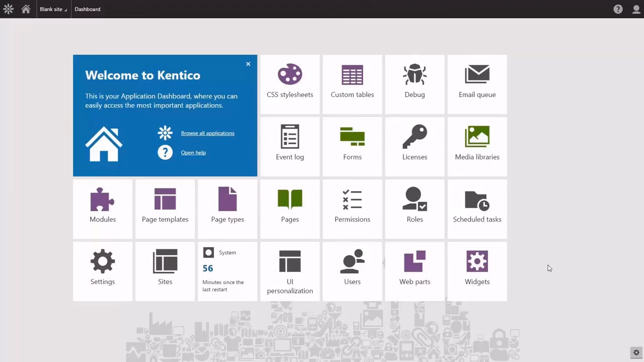The width and height of the screenshot is (644, 362).
Task: Select the Media libraries tile
Action: 477,146
